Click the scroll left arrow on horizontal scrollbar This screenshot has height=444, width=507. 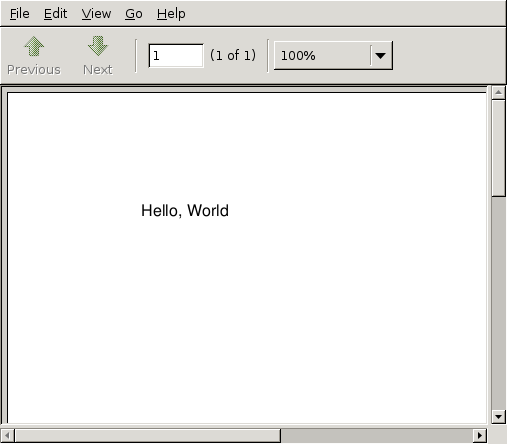[8, 435]
